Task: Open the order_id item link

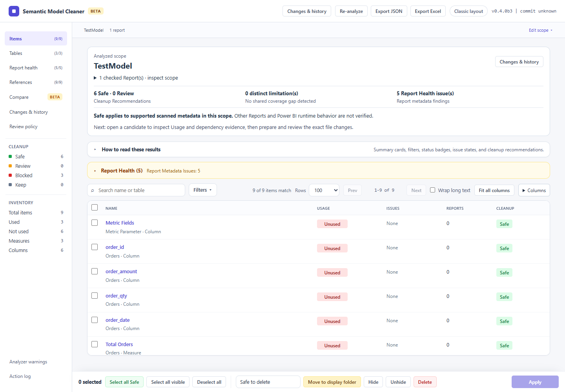Action: coord(115,247)
